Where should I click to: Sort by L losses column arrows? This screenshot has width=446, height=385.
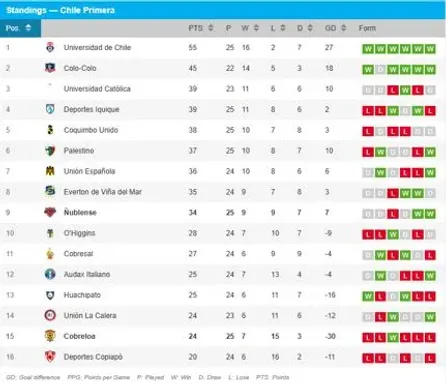[x=283, y=28]
